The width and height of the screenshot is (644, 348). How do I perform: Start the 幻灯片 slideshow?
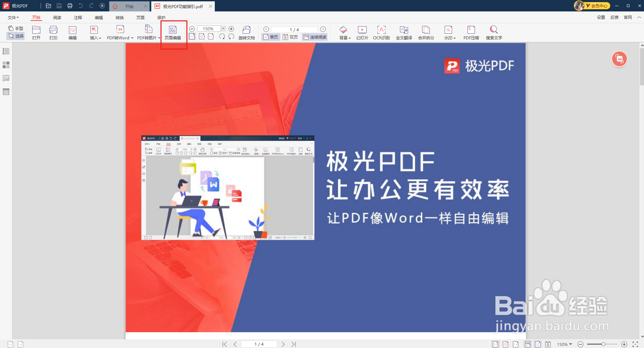pos(362,33)
